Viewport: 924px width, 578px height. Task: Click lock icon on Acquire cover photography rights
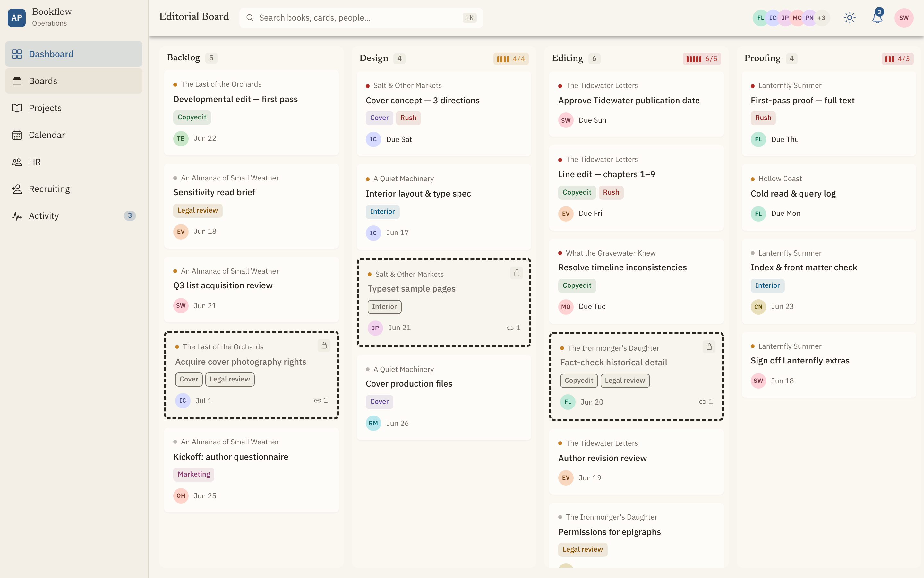click(324, 345)
